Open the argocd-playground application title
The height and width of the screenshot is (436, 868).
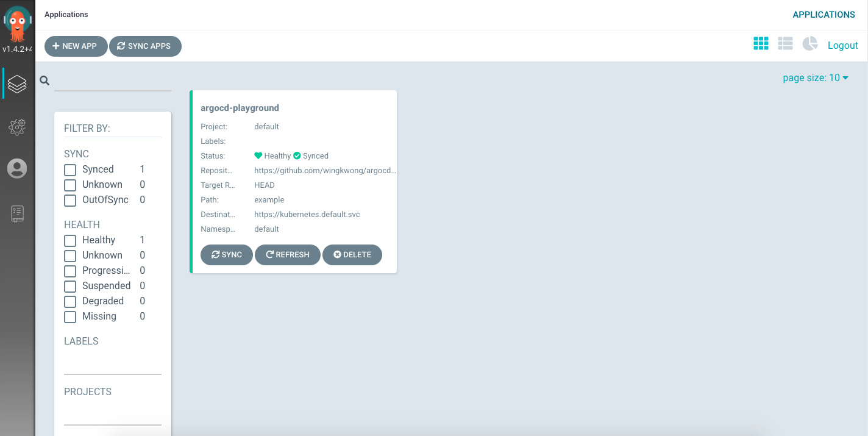click(240, 108)
